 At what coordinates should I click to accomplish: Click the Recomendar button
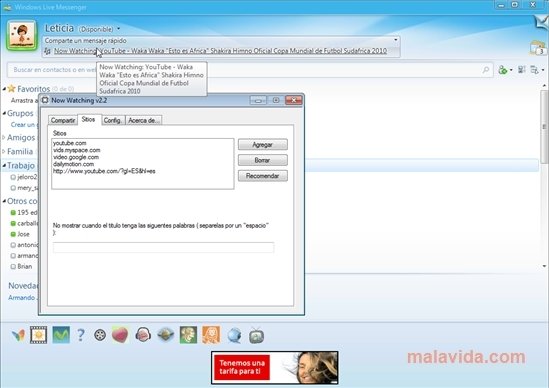tap(263, 176)
